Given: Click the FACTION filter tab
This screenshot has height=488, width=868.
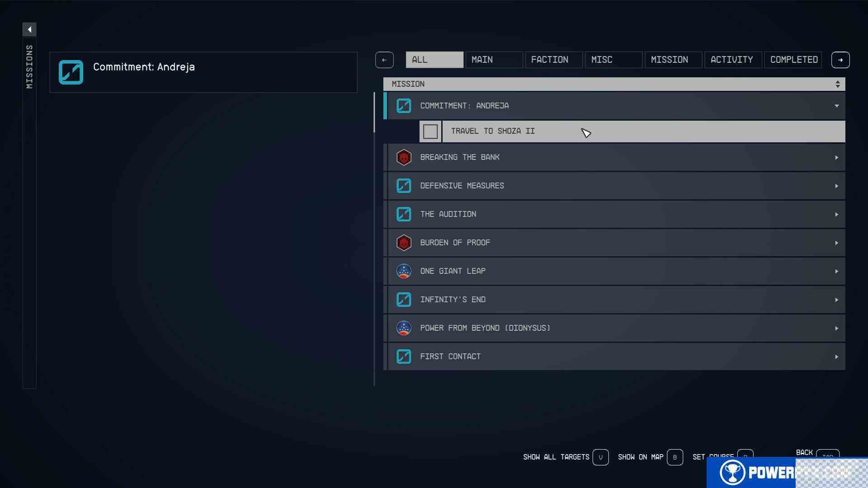Looking at the screenshot, I should [549, 59].
